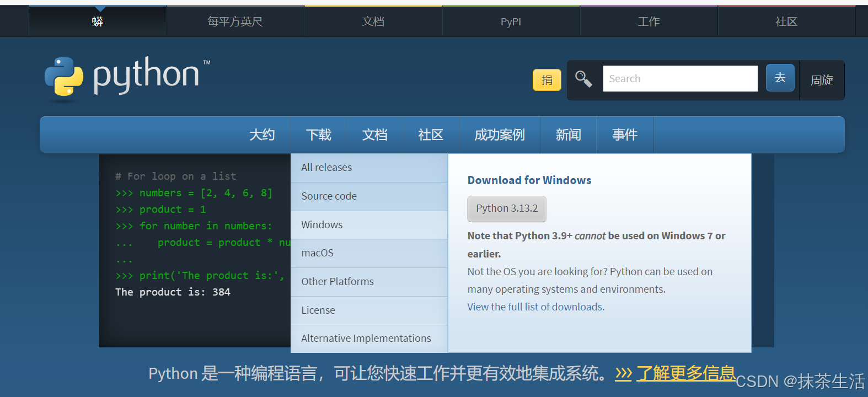Viewport: 868px width, 397px height.
Task: Open the 文档 top tab
Action: pyautogui.click(x=373, y=22)
